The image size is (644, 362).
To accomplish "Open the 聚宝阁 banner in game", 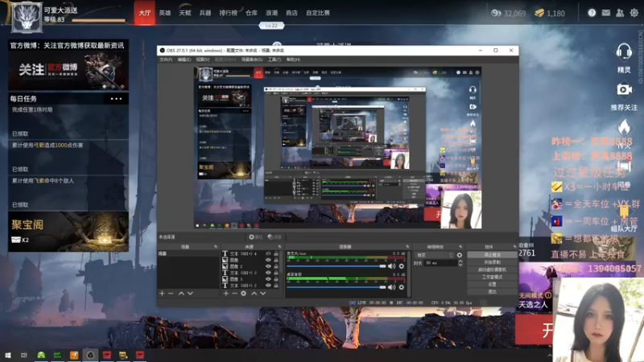I will pos(68,232).
